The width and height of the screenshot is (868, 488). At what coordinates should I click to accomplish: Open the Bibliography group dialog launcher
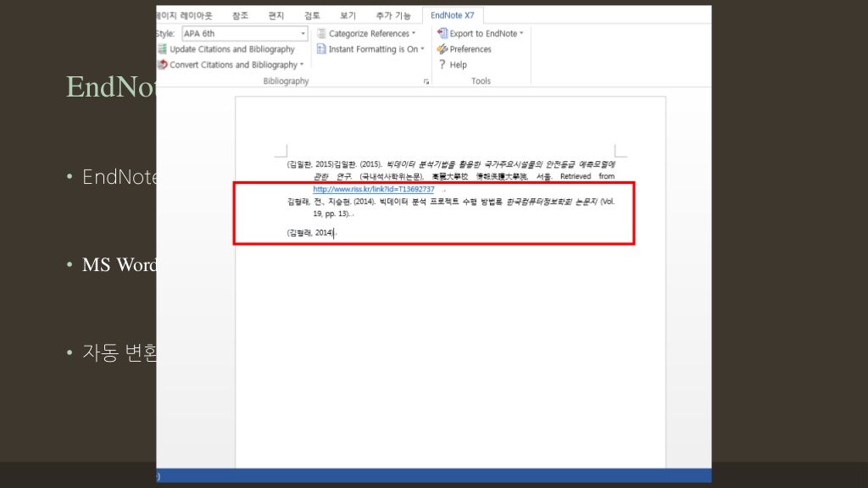click(426, 81)
